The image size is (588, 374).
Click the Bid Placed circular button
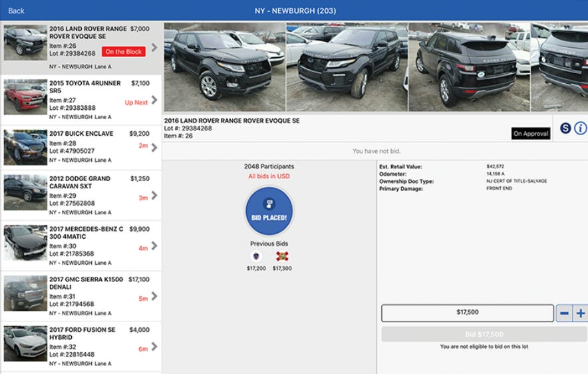(x=269, y=212)
